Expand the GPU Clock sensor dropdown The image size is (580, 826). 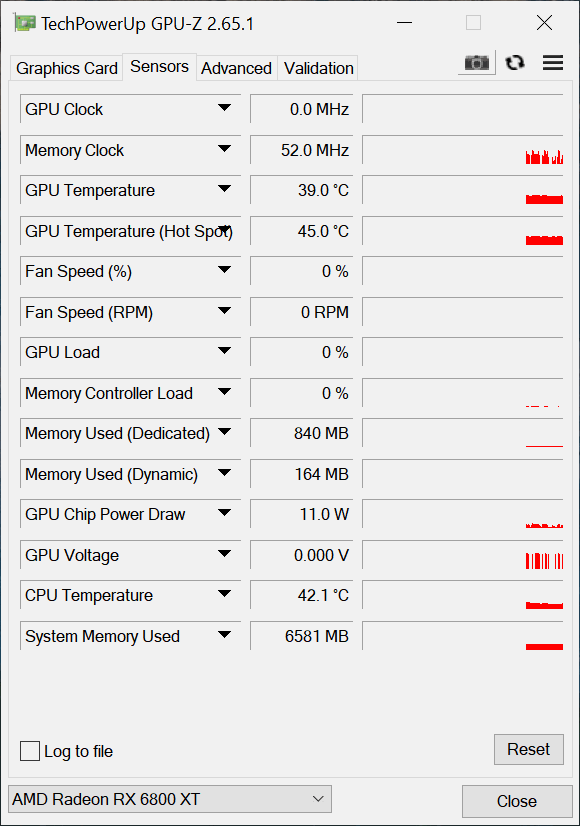click(x=224, y=108)
